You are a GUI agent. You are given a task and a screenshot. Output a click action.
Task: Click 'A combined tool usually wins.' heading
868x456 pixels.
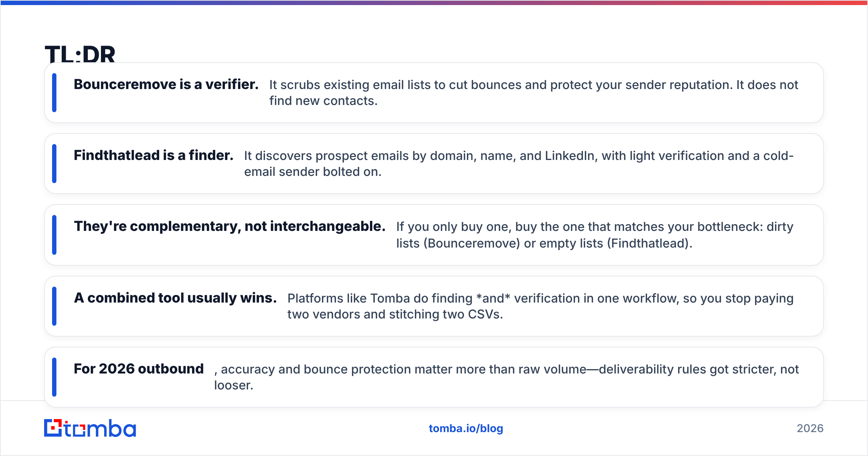[x=175, y=298]
